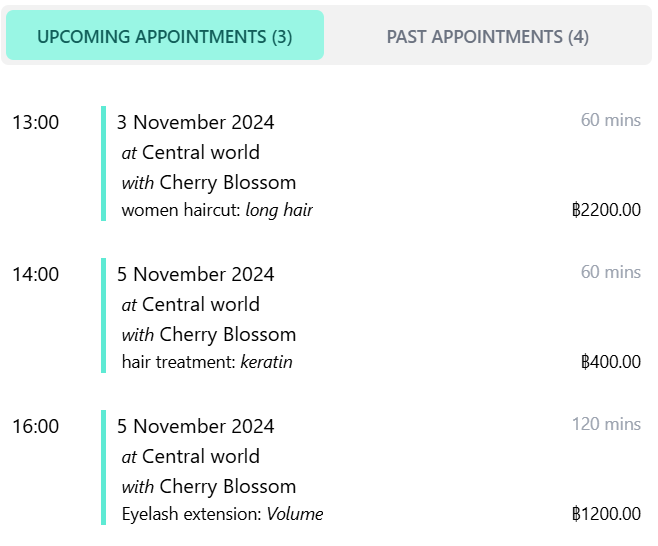Viewport: 658px width, 546px height.
Task: Click Cherry Blossom on the haircut appointment
Action: (x=228, y=182)
